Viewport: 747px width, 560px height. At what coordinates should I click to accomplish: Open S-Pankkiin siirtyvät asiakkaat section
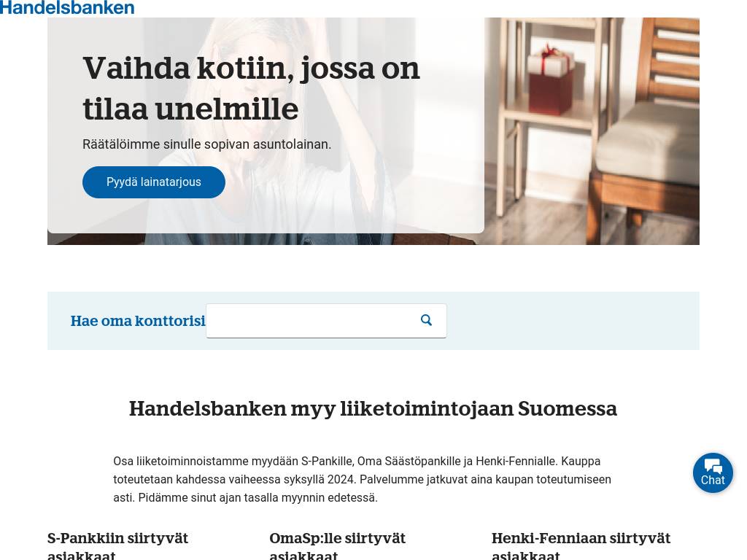[117, 547]
